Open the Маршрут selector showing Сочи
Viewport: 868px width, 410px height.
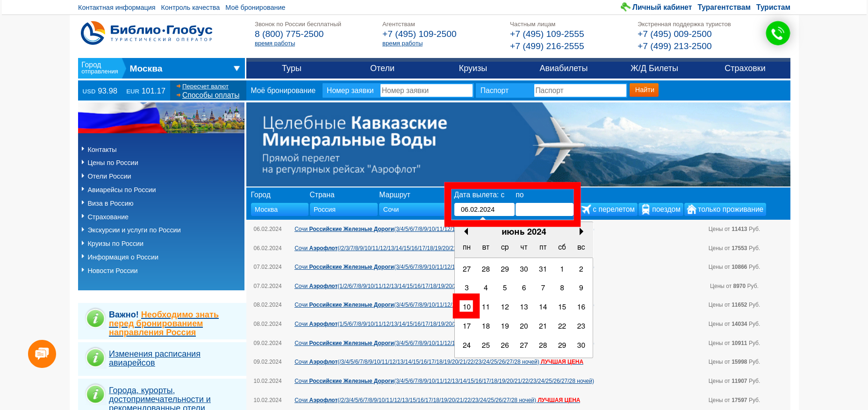[411, 209]
